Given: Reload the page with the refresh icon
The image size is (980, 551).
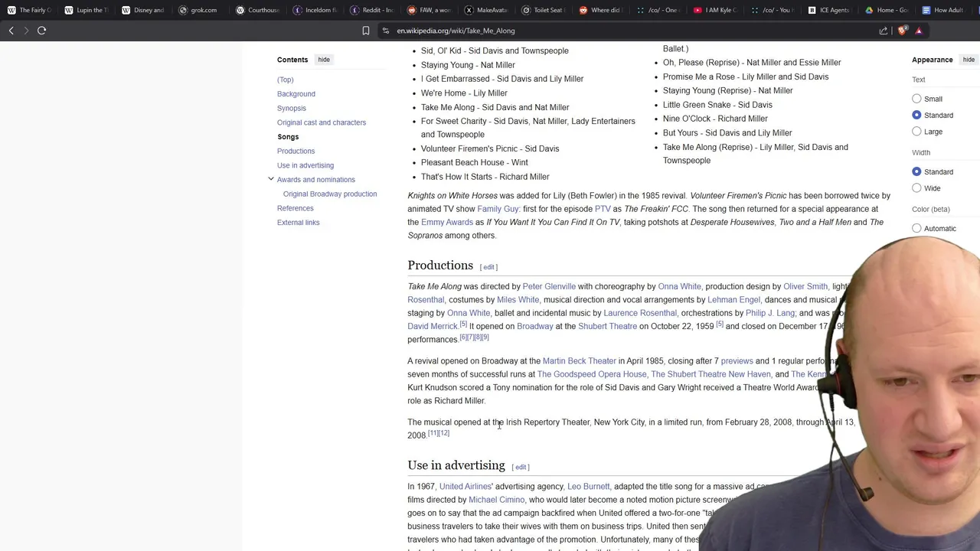Looking at the screenshot, I should (x=42, y=31).
